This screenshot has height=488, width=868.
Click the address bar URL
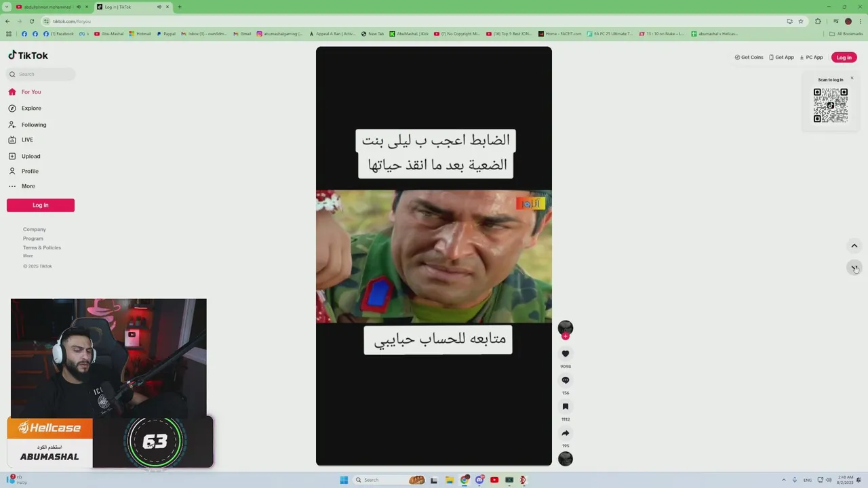point(72,21)
